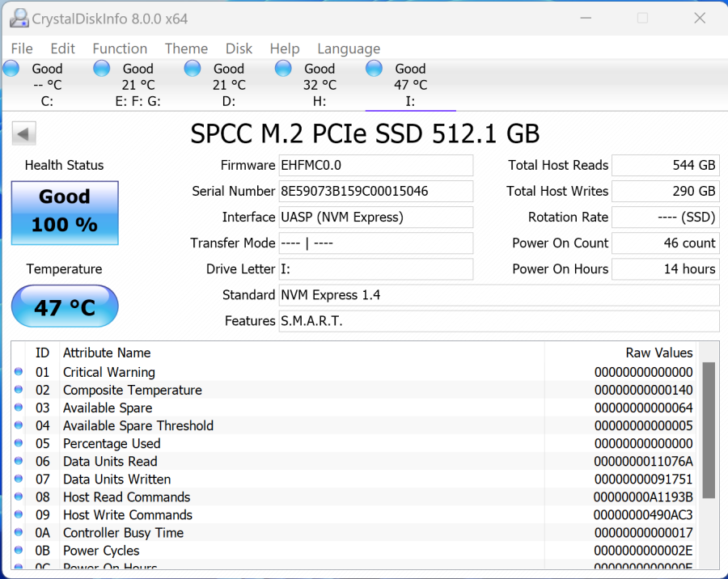Image resolution: width=728 pixels, height=579 pixels.
Task: Click the status dot for Available Spare row
Action: click(19, 408)
